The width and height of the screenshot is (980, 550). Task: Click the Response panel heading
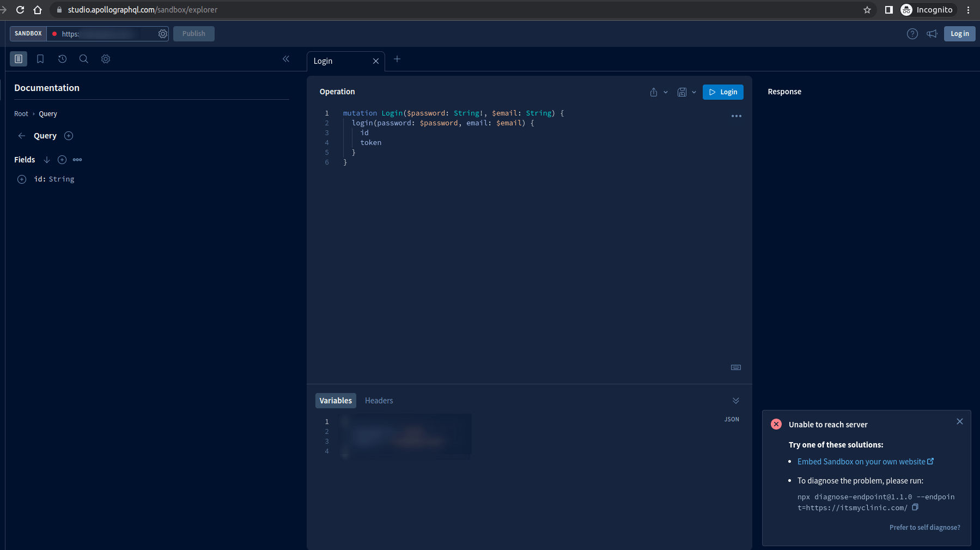click(x=784, y=92)
